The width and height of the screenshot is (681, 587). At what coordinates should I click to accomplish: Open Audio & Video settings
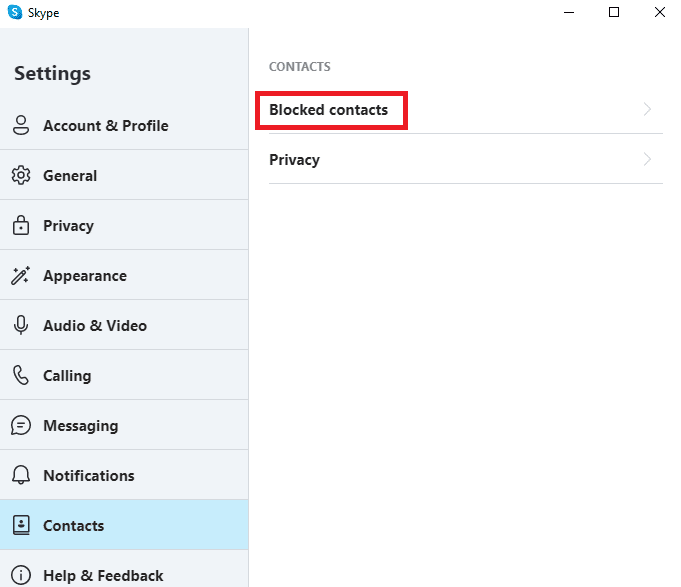point(124,325)
